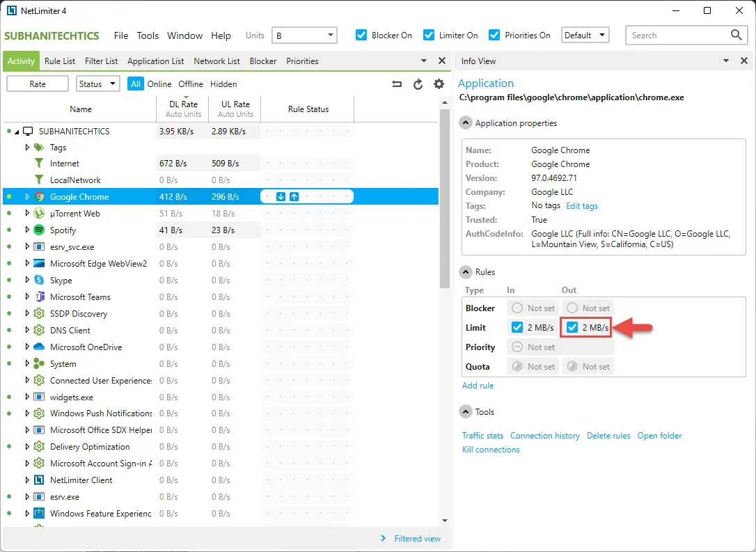
Task: Click the scroll down arrow of activity list
Action: coord(445,521)
